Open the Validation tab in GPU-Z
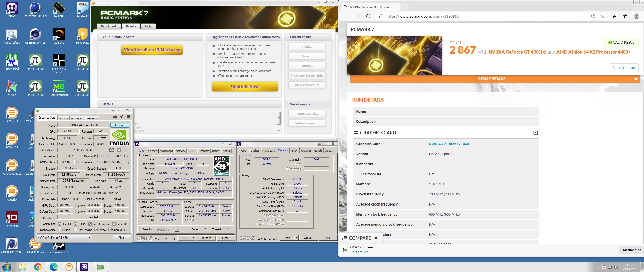This screenshot has width=644, height=272. click(x=92, y=118)
